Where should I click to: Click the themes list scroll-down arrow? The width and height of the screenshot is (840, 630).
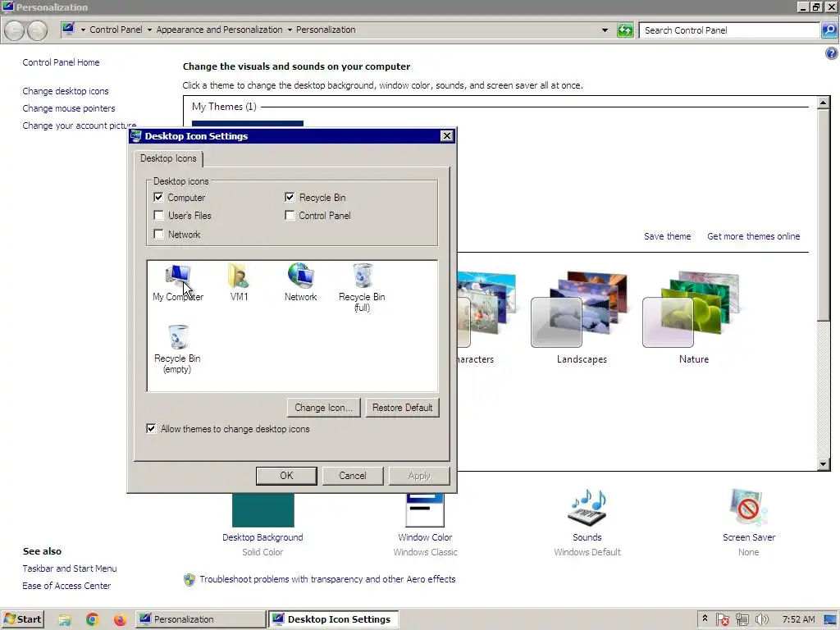pyautogui.click(x=824, y=464)
